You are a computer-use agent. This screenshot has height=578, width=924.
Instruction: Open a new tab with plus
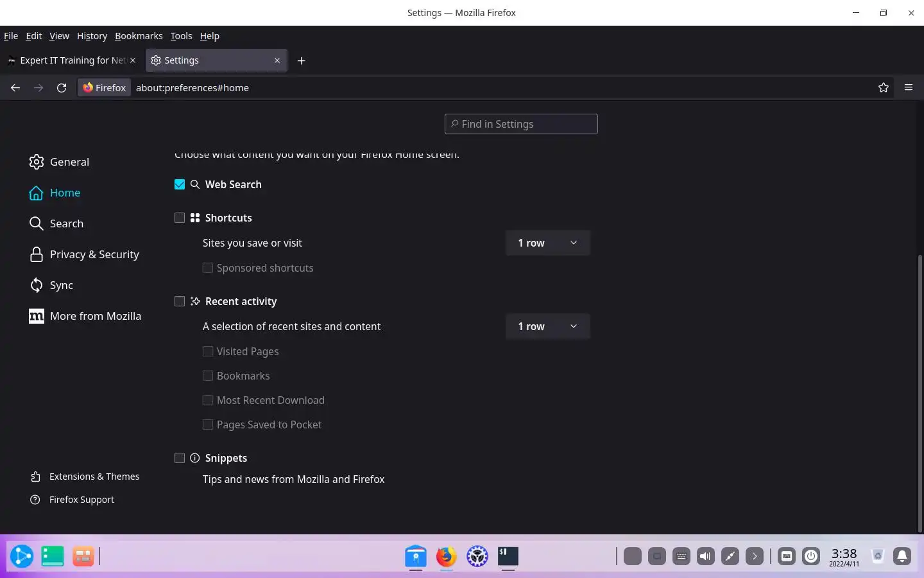[x=301, y=60]
